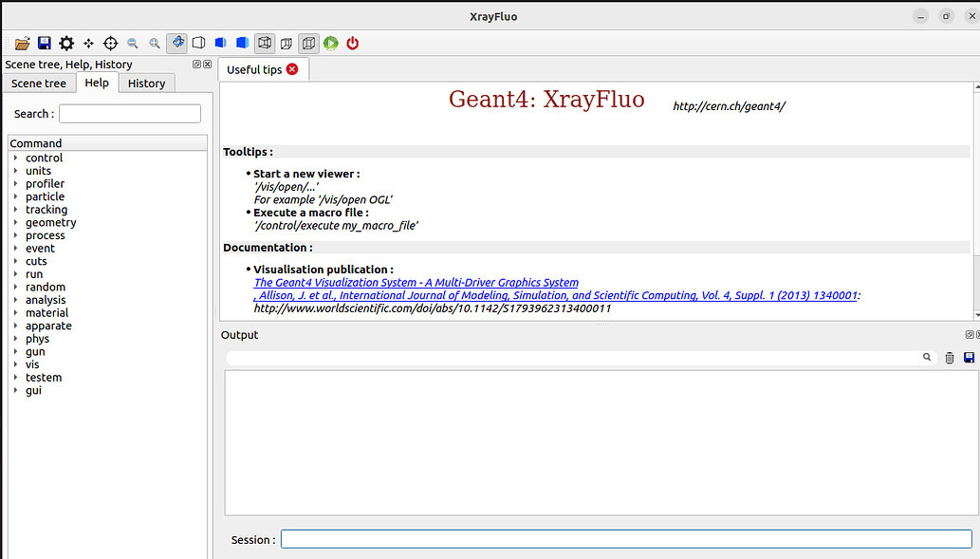Screen dimensions: 980x559
Task: Expand the geometry command node
Action: pos(15,223)
